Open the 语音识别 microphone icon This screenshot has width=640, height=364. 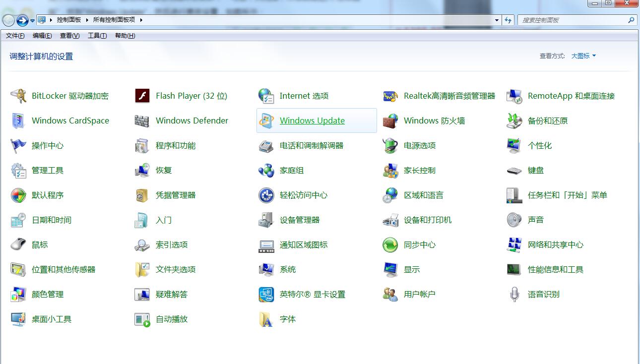[x=514, y=294]
